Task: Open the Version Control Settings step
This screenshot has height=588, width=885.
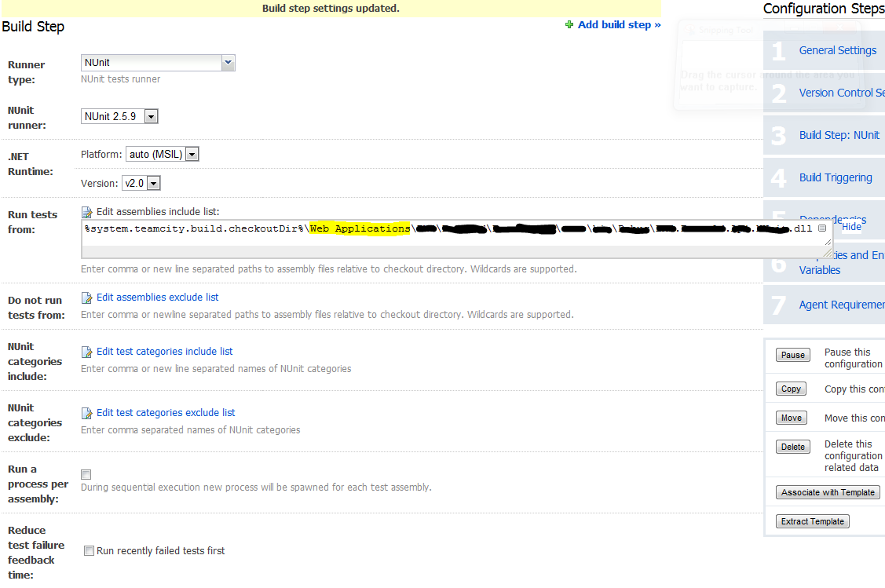Action: click(x=842, y=93)
